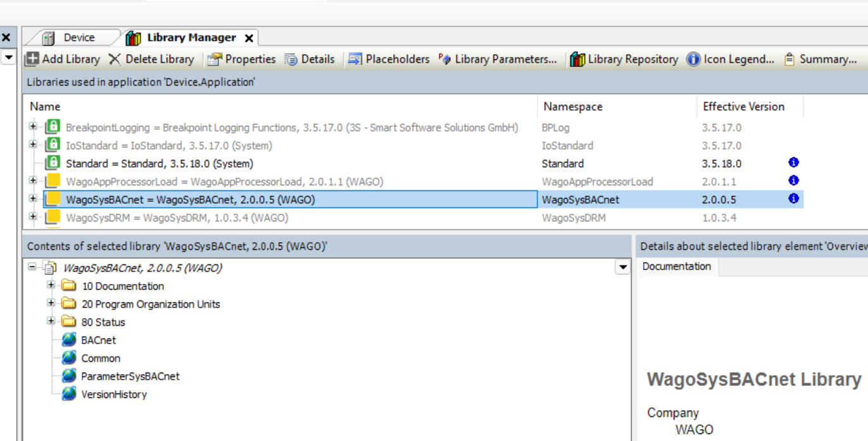Collapse the WagoSysBACnet, 2.0.0.5 contents root

[32, 267]
